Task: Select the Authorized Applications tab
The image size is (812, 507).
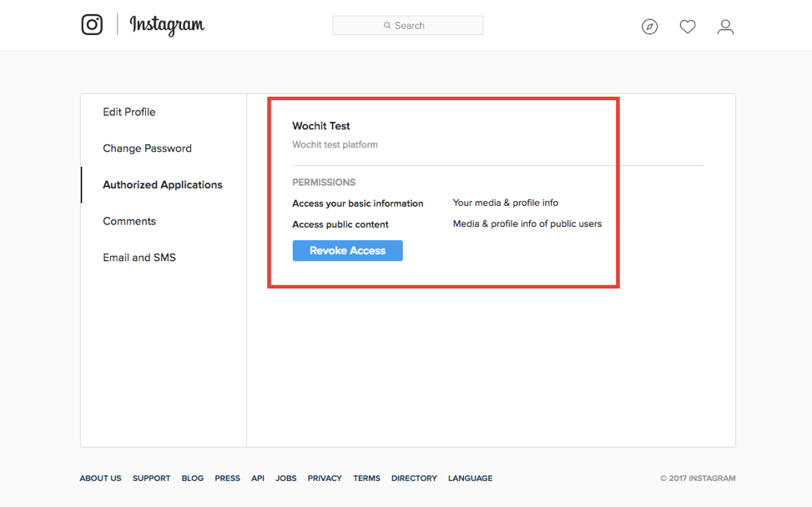Action: [x=163, y=184]
